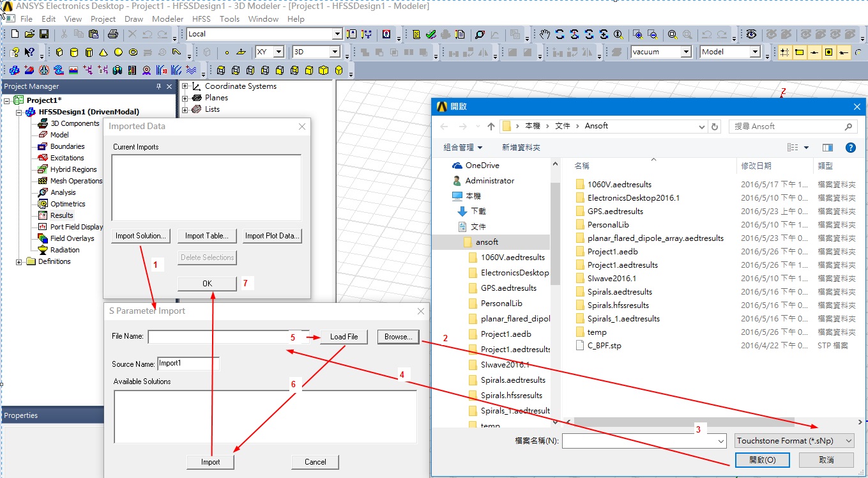
Task: Select Excitations in the project tree
Action: pyautogui.click(x=67, y=158)
